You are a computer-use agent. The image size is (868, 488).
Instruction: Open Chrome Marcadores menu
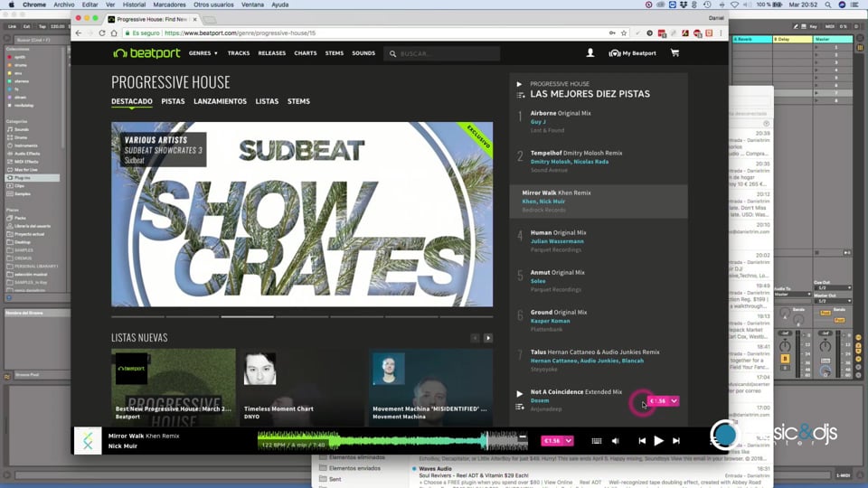(169, 5)
